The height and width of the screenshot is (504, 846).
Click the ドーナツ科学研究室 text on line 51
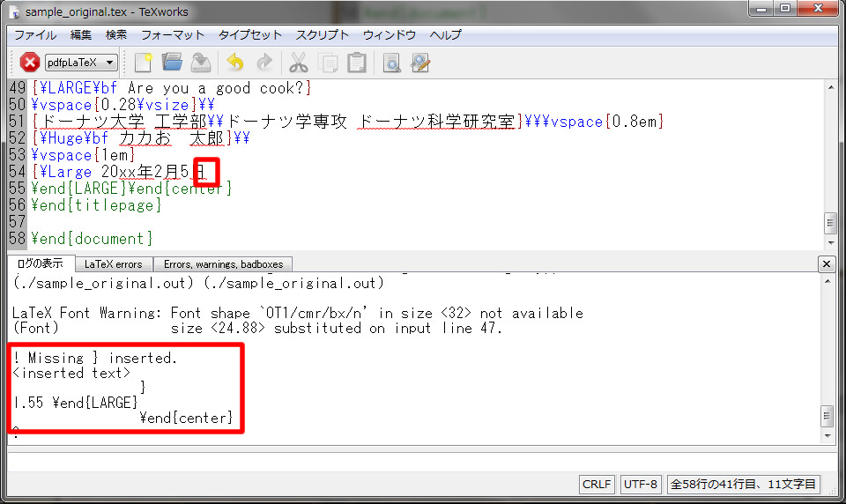(436, 122)
